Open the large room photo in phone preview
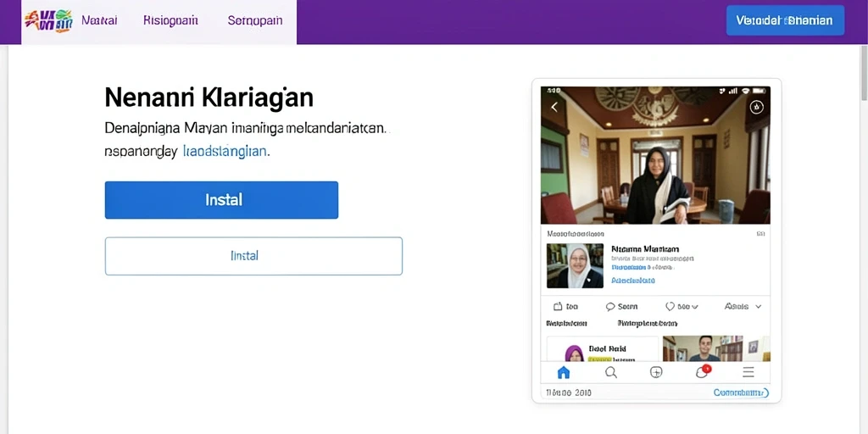 [x=655, y=155]
